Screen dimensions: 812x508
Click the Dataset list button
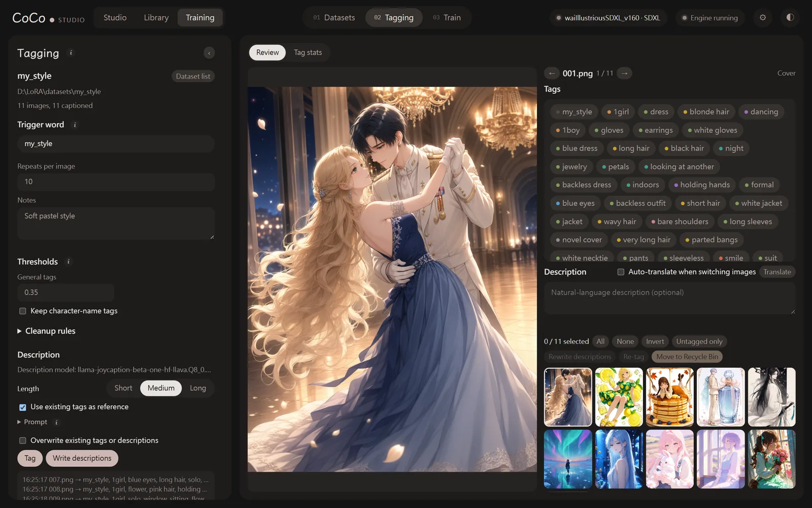(193, 76)
